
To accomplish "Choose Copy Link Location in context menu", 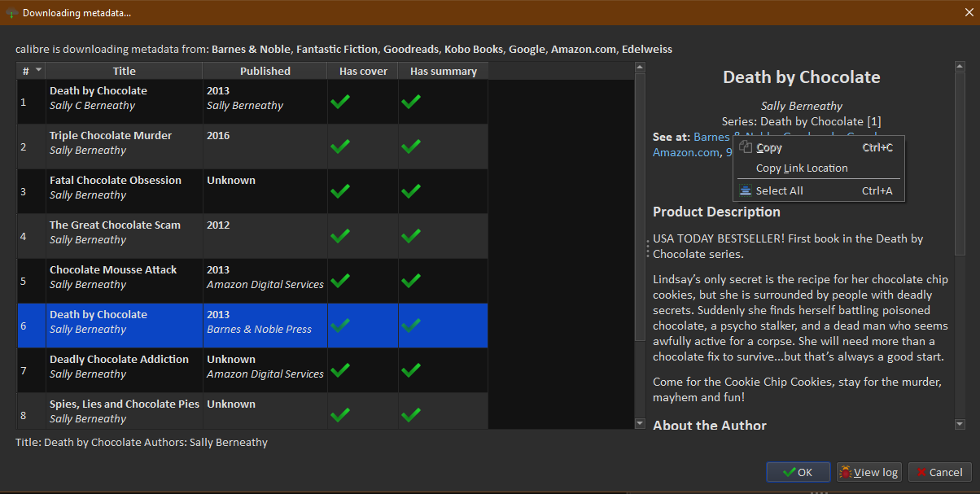I will 819,168.
